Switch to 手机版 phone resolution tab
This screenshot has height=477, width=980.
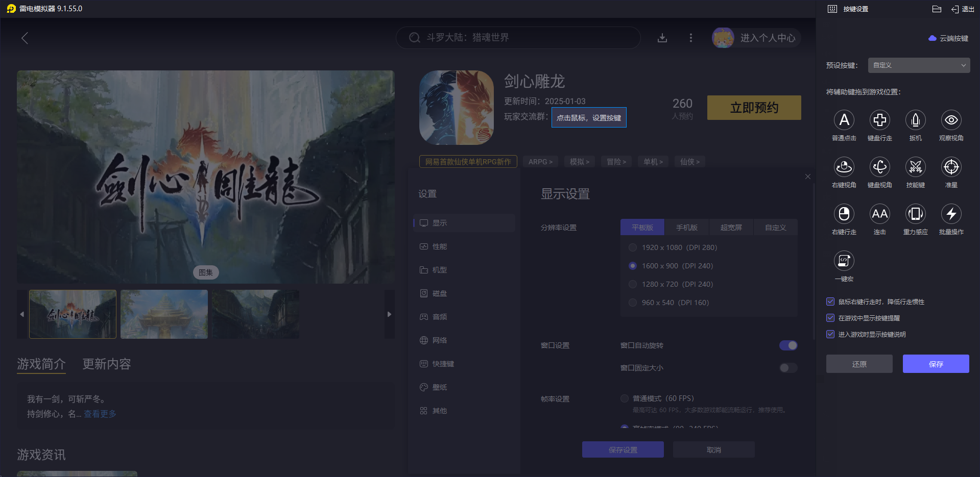tap(687, 228)
